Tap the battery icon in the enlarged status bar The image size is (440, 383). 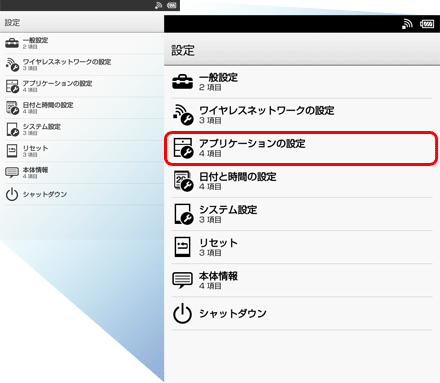[427, 24]
